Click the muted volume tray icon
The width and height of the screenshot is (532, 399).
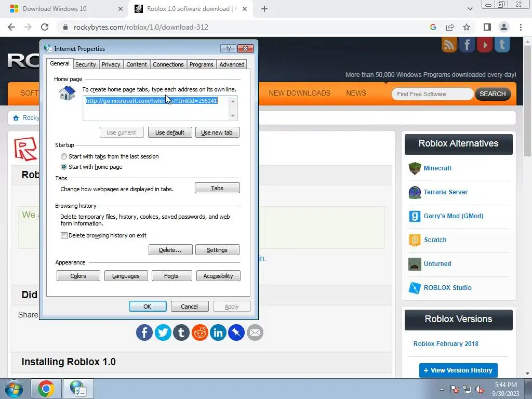point(480,390)
